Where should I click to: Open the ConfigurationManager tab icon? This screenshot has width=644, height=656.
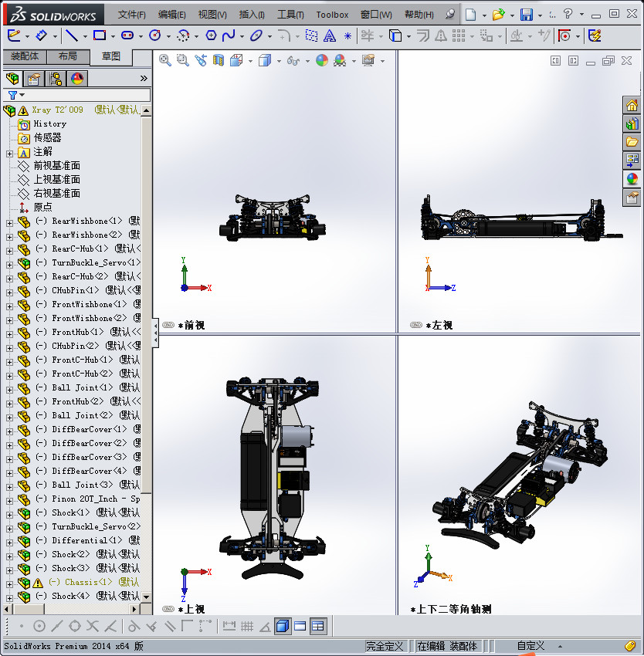[x=56, y=78]
